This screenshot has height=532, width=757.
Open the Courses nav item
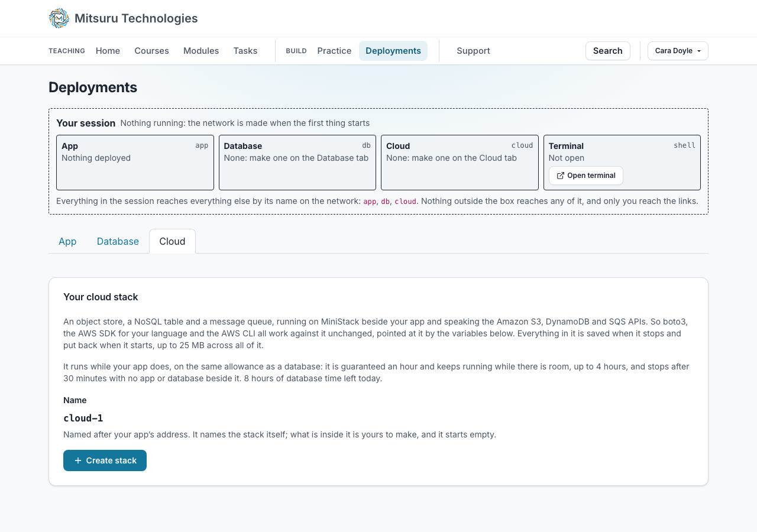[151, 51]
